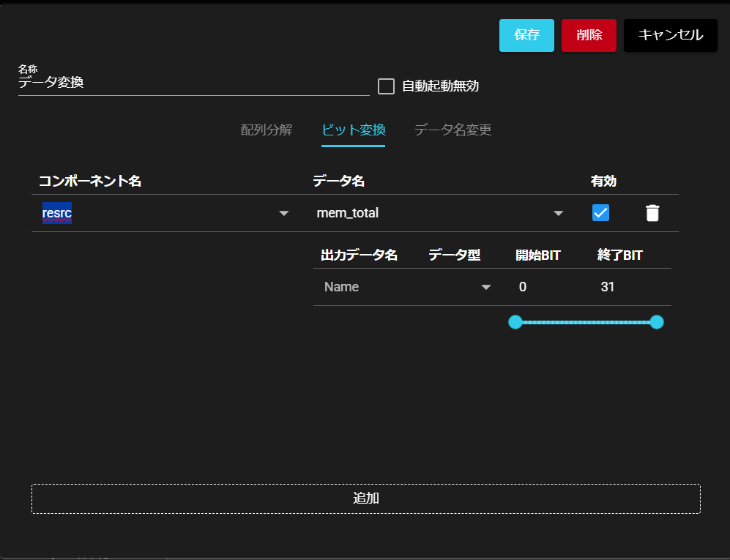Expand the コンポーネント名 dropdown arrow
The image size is (730, 560).
(284, 214)
